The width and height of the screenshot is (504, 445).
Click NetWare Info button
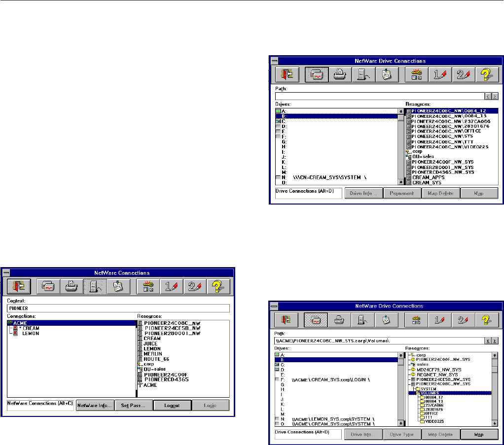tap(95, 406)
